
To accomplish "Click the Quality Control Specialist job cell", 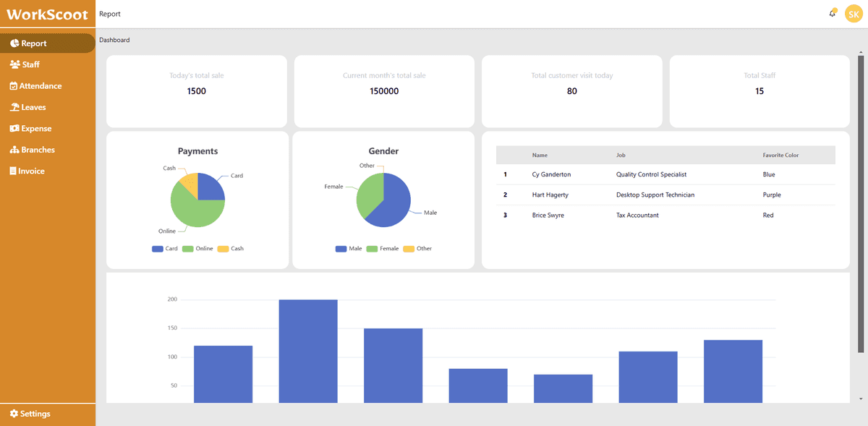I will pos(651,174).
